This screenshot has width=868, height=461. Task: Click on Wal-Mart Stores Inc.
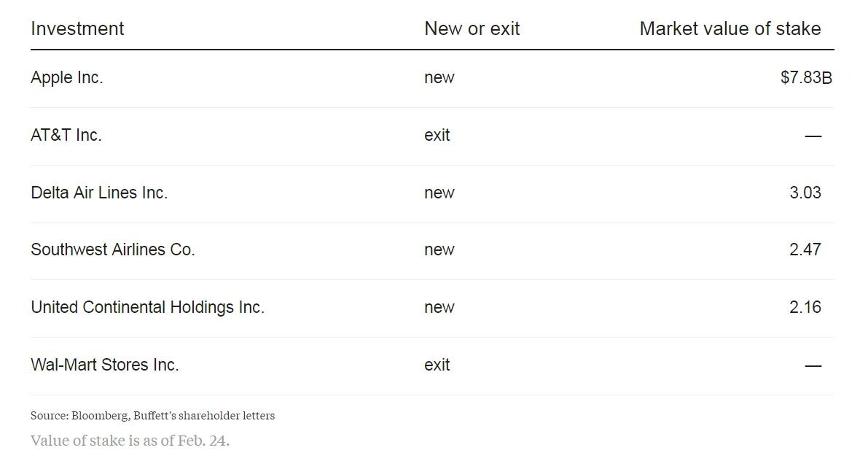tap(105, 365)
